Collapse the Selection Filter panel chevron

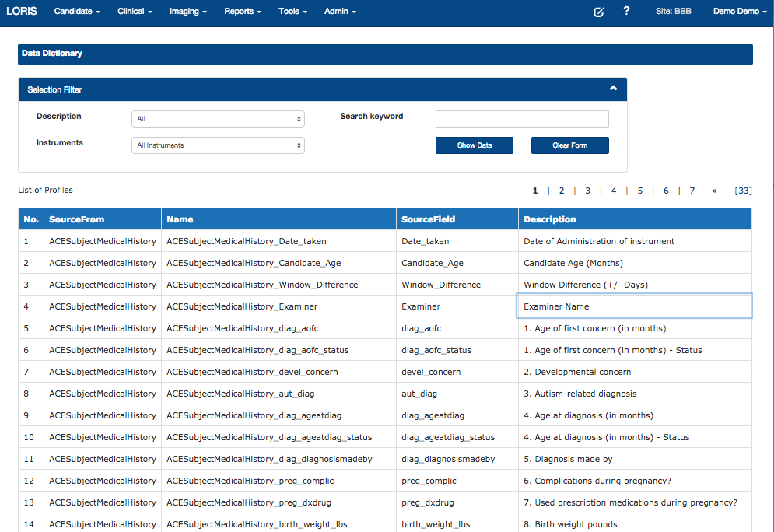click(613, 89)
